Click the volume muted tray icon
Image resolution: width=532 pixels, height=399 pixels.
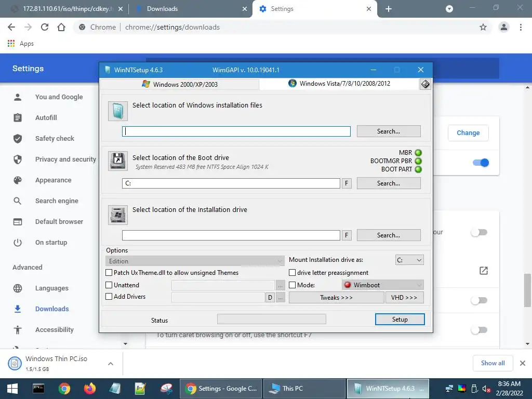tap(486, 389)
